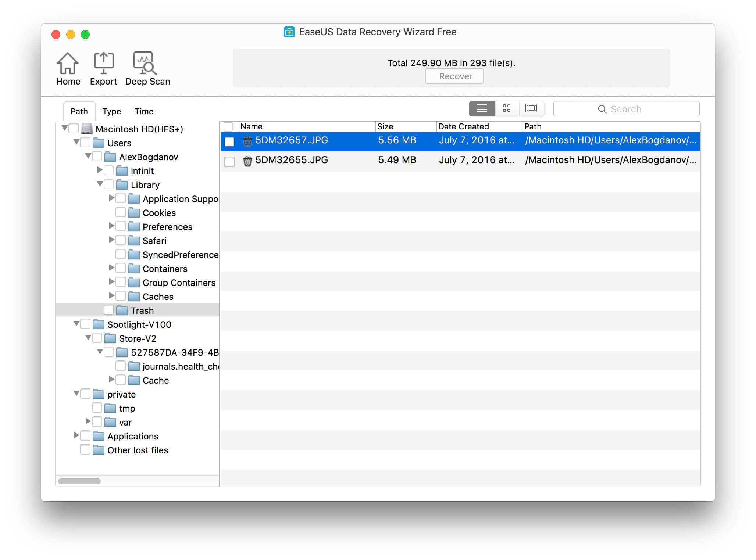Click the Safari folder icon
Viewport: 756px width, 560px height.
click(x=134, y=240)
